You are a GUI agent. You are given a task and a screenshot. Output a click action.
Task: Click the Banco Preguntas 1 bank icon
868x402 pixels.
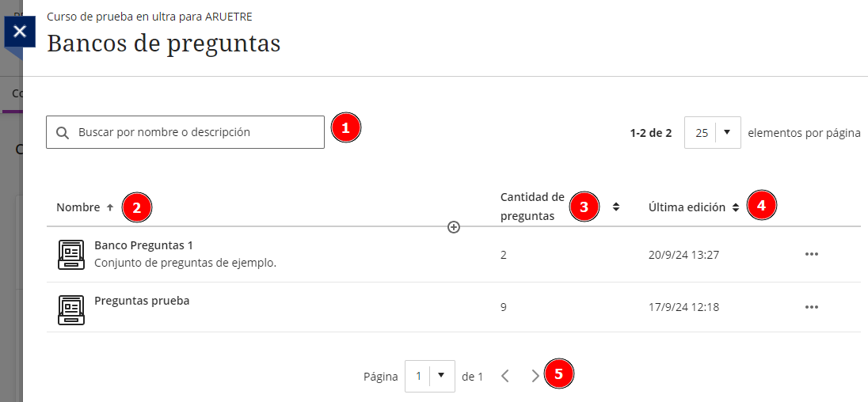click(71, 254)
